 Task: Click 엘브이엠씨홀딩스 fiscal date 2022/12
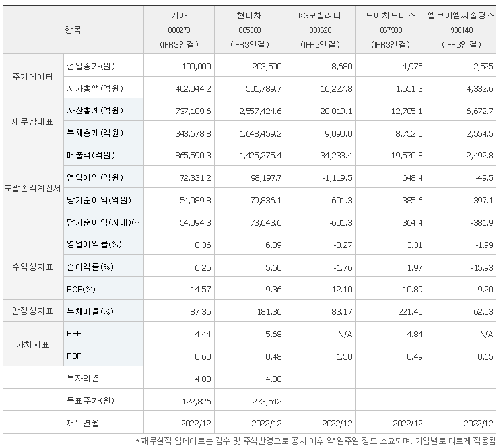tap(479, 424)
